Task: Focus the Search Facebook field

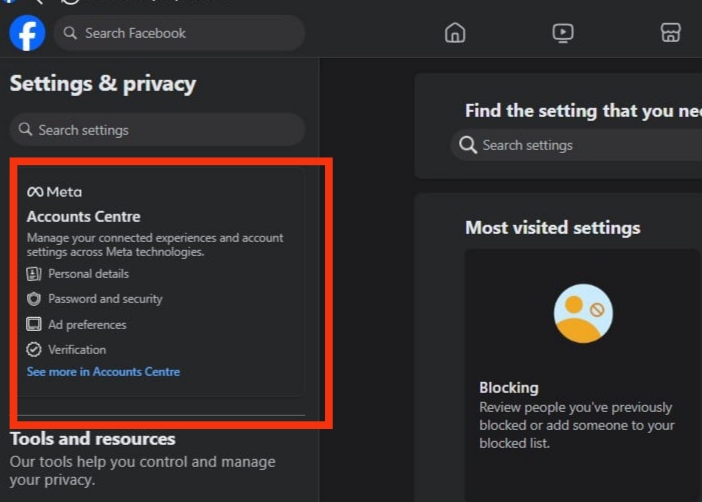Action: click(x=180, y=33)
